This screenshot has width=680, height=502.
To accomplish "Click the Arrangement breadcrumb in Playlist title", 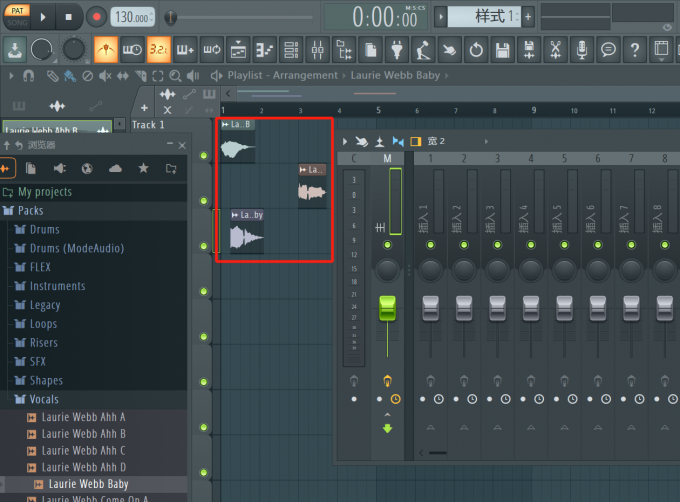I will click(305, 75).
